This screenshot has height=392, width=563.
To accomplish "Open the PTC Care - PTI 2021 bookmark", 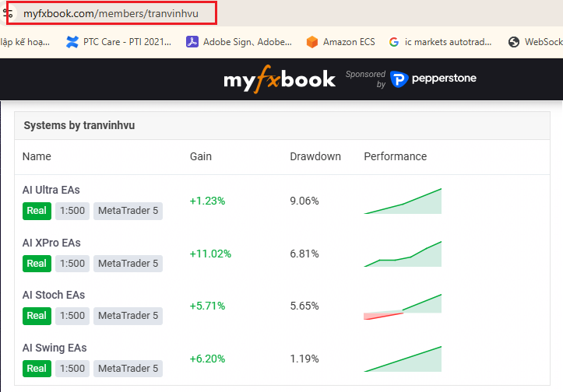I will pos(118,42).
